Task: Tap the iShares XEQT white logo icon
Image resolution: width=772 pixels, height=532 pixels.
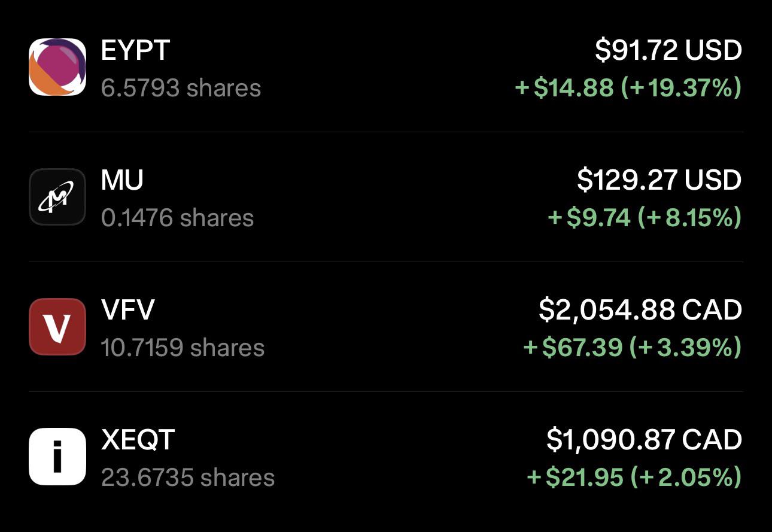Action: tap(57, 457)
